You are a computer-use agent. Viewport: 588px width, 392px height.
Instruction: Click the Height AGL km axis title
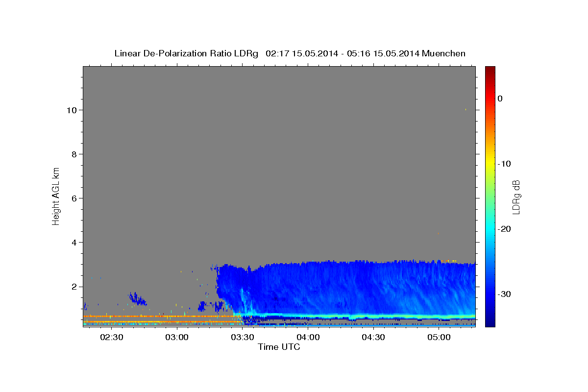(56, 196)
